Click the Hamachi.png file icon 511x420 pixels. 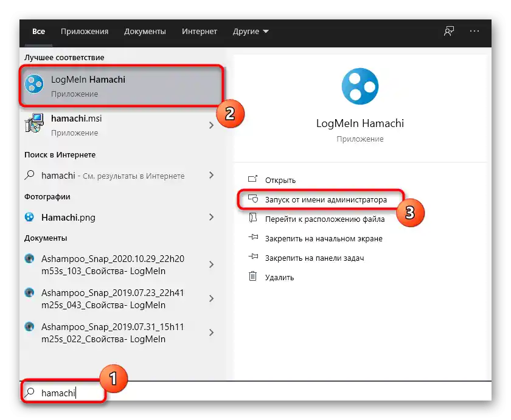tap(30, 217)
